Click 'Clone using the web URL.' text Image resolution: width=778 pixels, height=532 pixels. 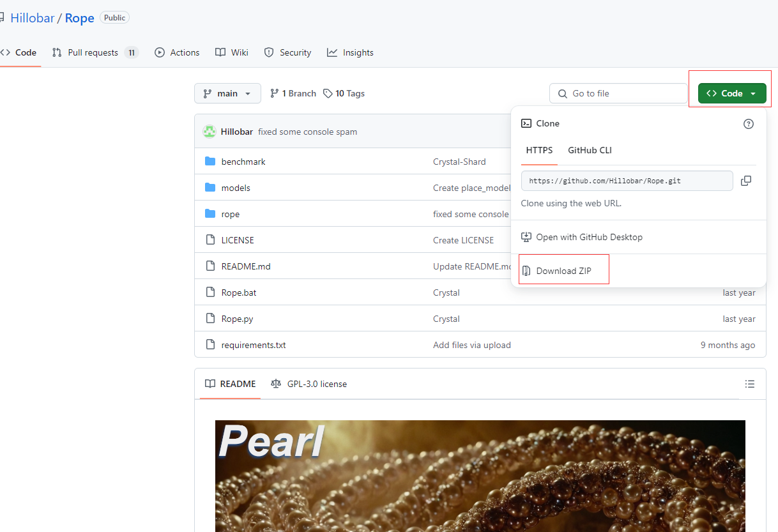click(571, 203)
